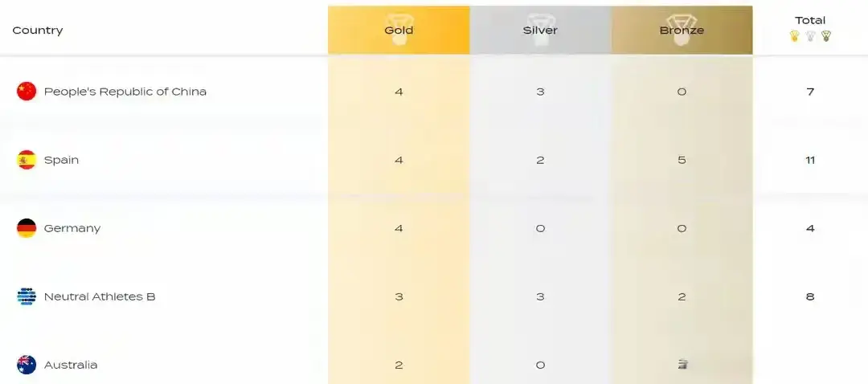Open the Australia country link
This screenshot has height=384, width=868.
(72, 365)
